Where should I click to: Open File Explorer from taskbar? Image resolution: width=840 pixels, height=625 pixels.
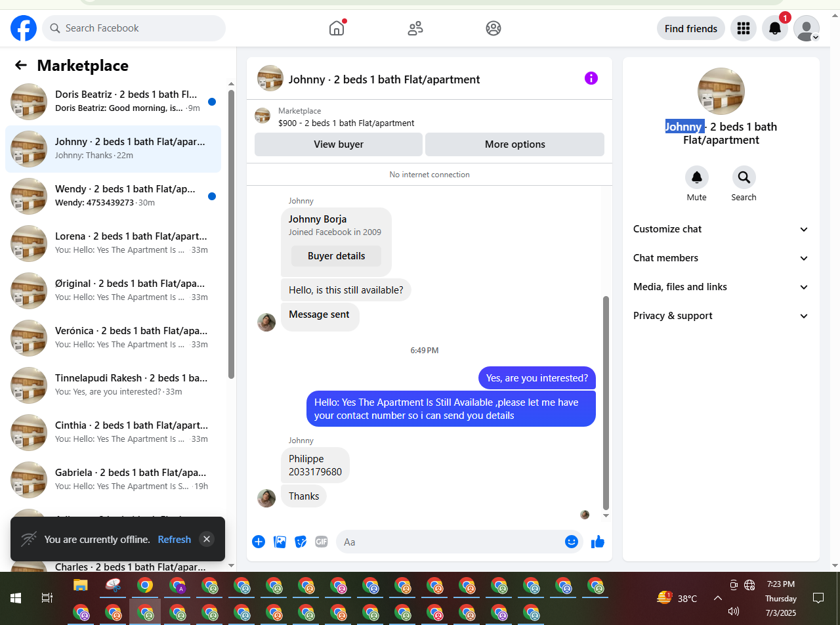click(x=80, y=585)
